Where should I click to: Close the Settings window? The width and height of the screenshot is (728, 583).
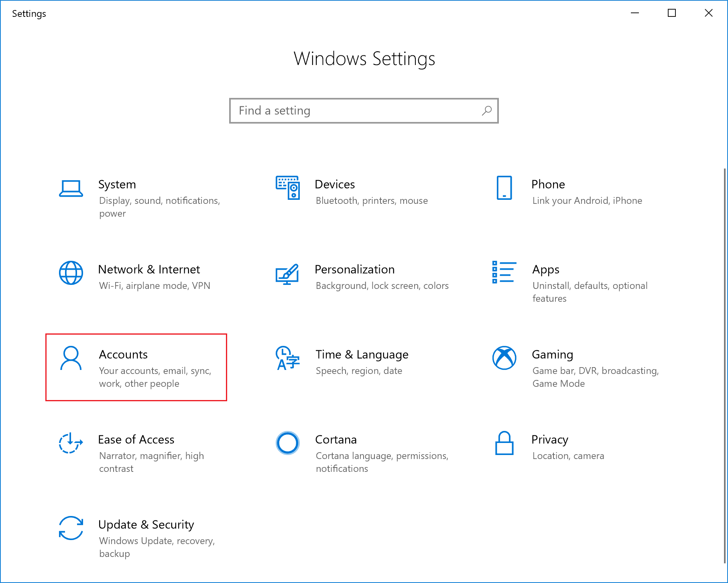click(x=709, y=13)
